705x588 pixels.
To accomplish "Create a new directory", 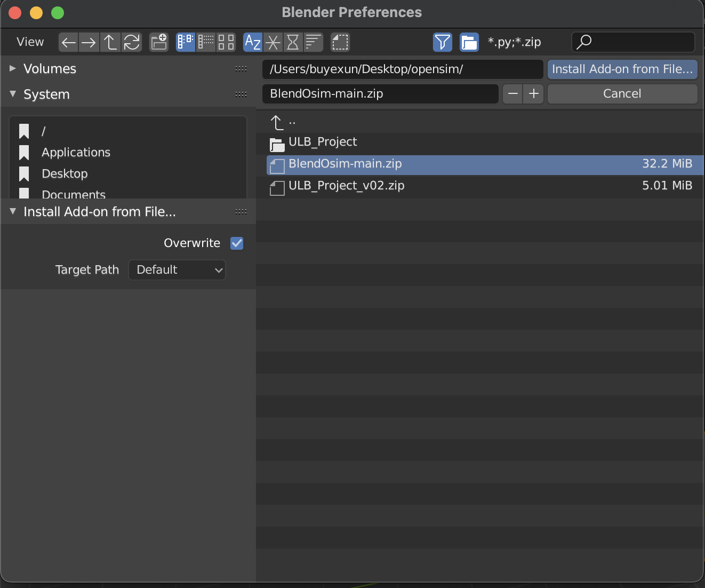I will pos(159,42).
